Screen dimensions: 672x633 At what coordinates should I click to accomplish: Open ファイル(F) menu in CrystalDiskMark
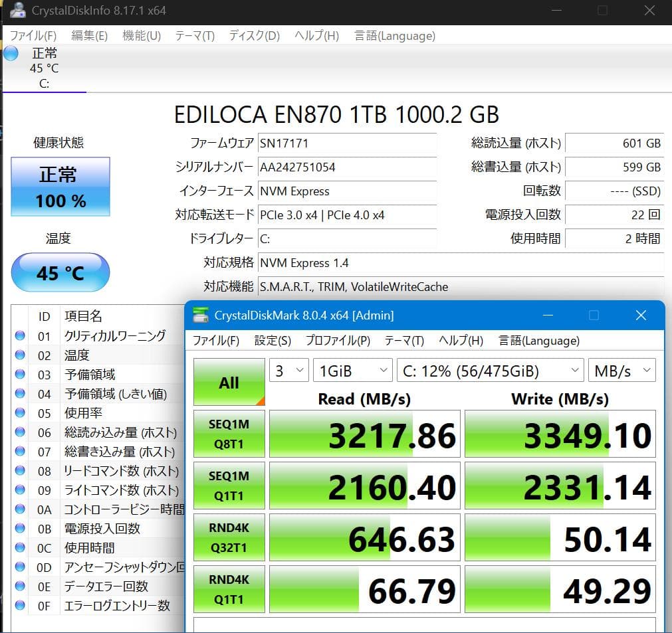[215, 341]
